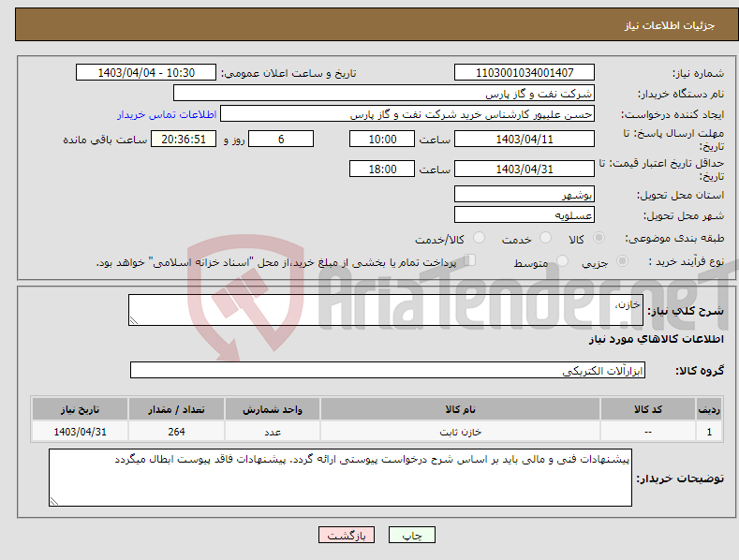Click the buyer notes textarea
The image size is (739, 560).
[x=340, y=478]
